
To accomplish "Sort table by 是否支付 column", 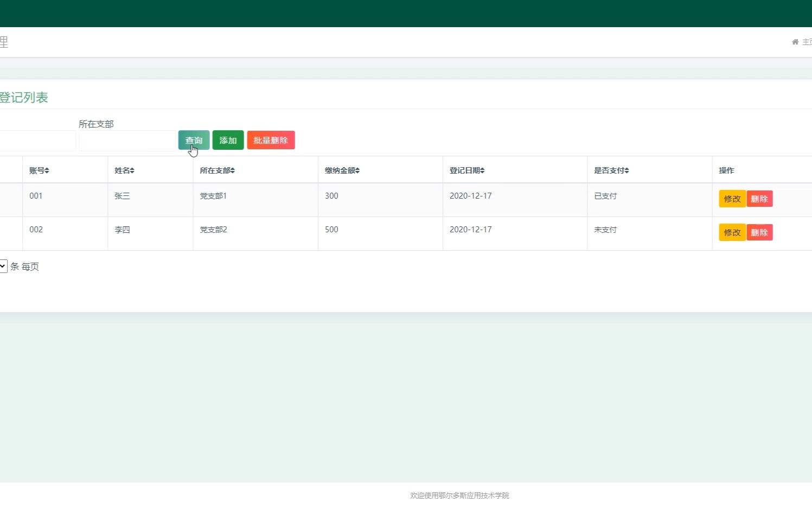I will (611, 170).
